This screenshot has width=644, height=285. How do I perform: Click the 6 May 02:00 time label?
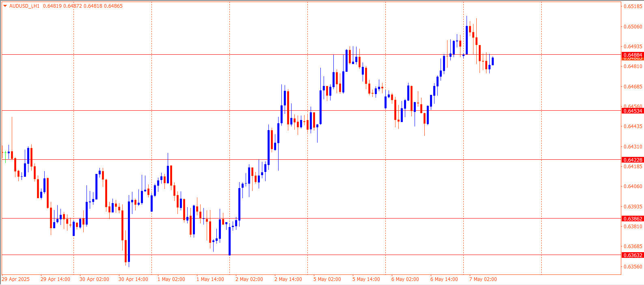[405, 279]
